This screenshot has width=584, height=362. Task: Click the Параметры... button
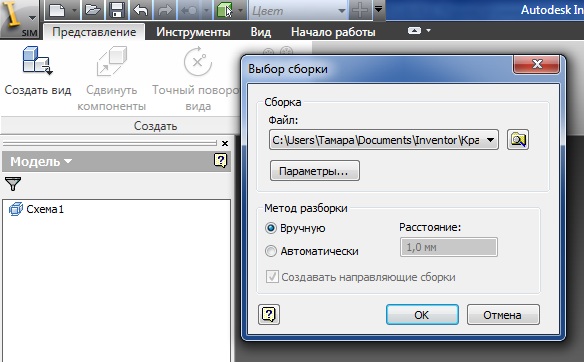tap(315, 171)
